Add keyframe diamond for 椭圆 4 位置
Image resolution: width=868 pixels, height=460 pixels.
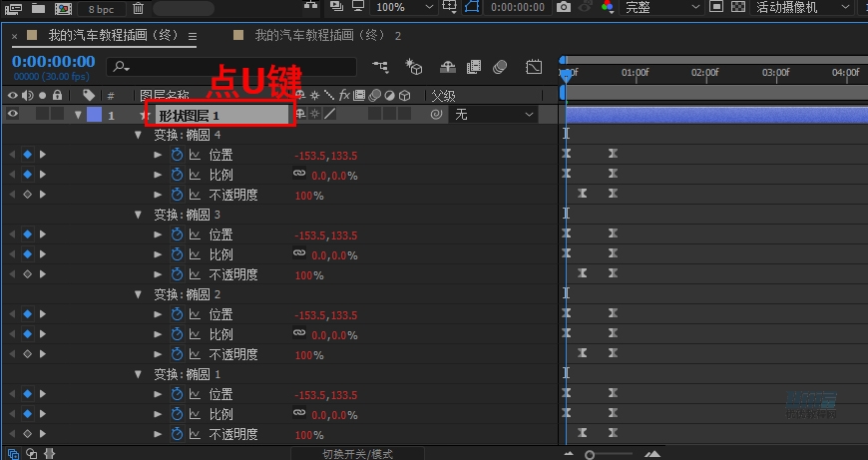click(x=27, y=155)
